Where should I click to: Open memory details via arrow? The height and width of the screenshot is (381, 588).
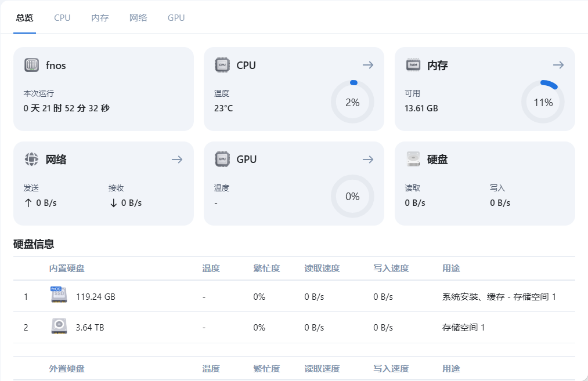pyautogui.click(x=558, y=65)
